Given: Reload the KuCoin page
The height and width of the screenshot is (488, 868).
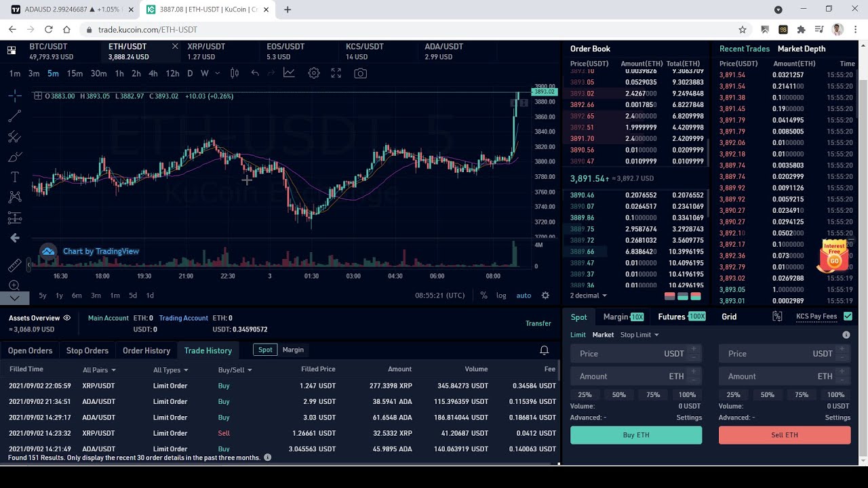Looking at the screenshot, I should click(x=48, y=30).
